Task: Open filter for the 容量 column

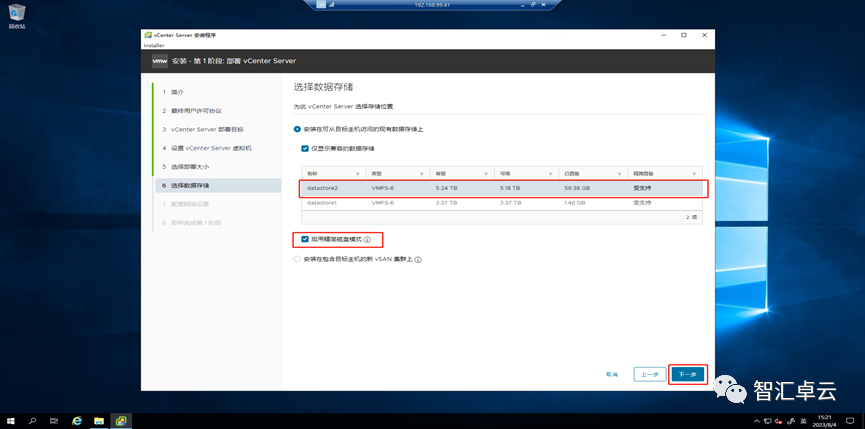Action: coord(486,174)
